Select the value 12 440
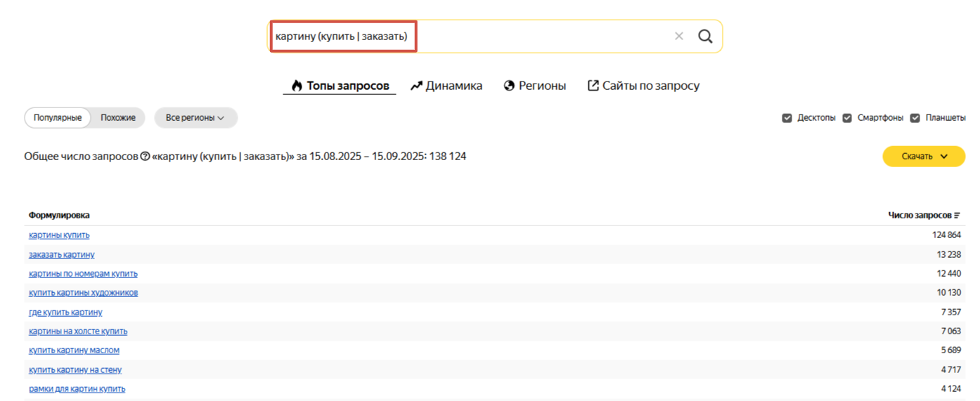Image resolution: width=980 pixels, height=401 pixels. (949, 273)
